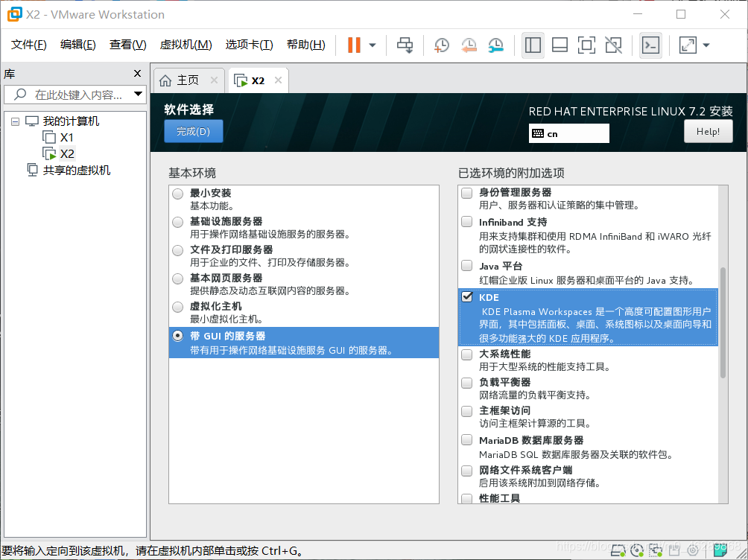This screenshot has height=560, width=748.
Task: Check the 主框架访问 checkbox
Action: point(467,411)
